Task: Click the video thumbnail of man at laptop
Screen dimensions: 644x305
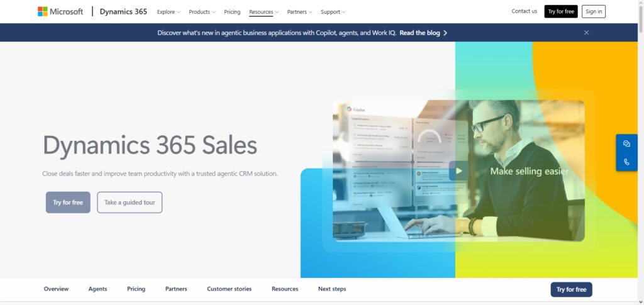Action: coord(458,171)
